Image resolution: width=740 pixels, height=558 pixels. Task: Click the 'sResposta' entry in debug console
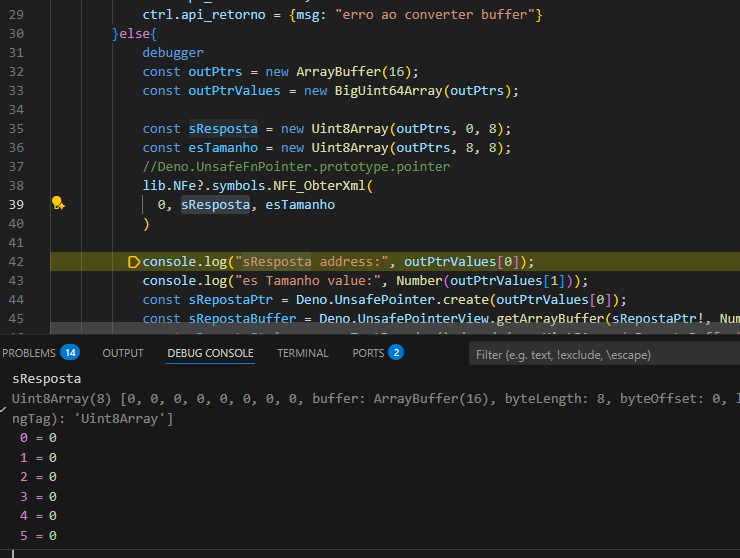click(x=46, y=379)
